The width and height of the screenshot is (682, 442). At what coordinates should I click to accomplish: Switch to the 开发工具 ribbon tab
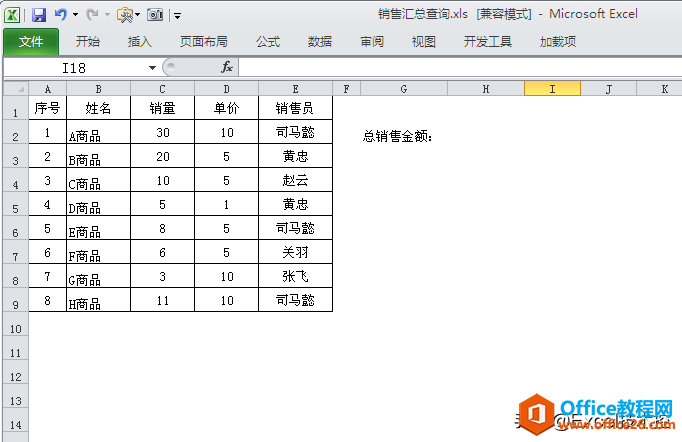pyautogui.click(x=488, y=42)
